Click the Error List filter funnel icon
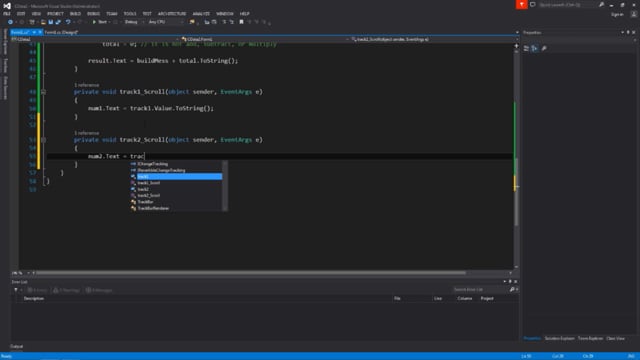The height and width of the screenshot is (360, 640). pyautogui.click(x=16, y=290)
